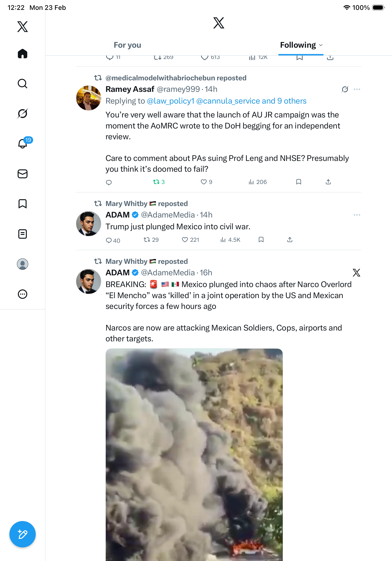This screenshot has height=561, width=392.
Task: Open ADAM's profile picture on 14h post
Action: [88, 224]
